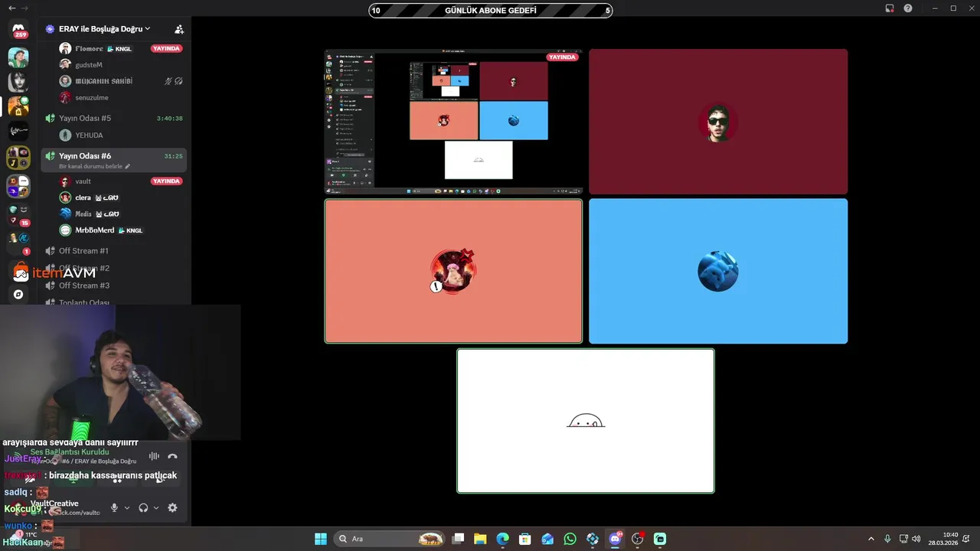Click the sunglasses avatar in red tile
Image resolution: width=980 pixels, height=551 pixels.
point(718,122)
